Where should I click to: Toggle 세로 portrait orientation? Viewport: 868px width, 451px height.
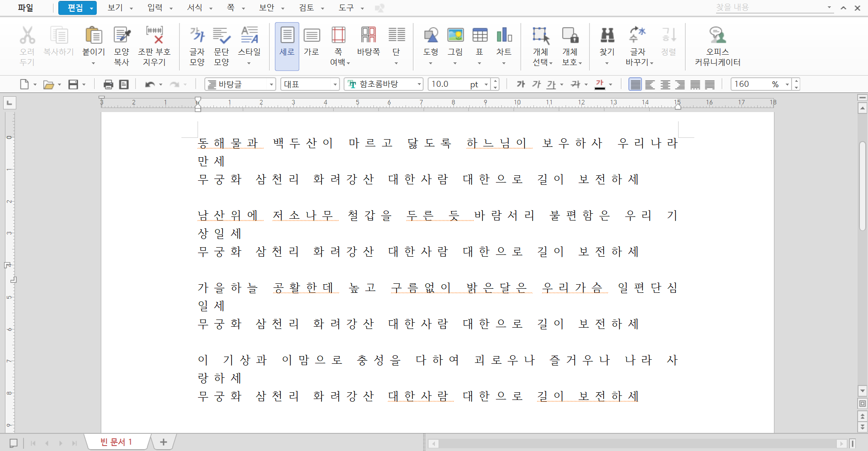point(287,46)
